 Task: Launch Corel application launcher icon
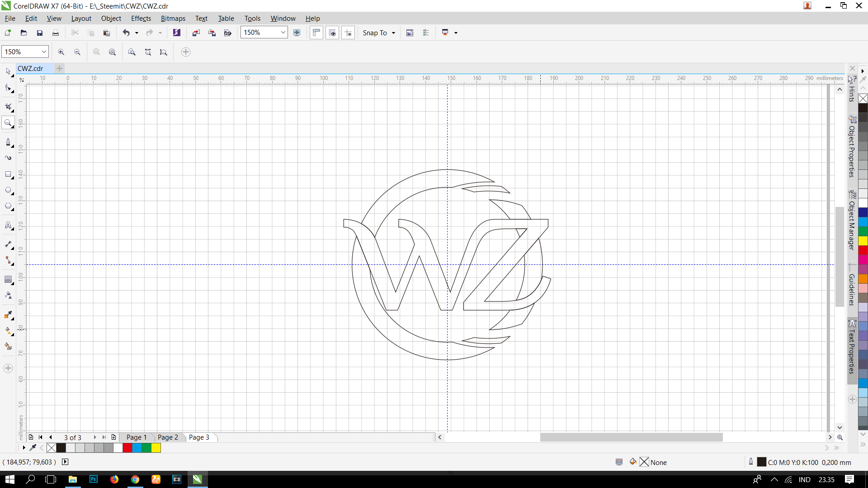(177, 33)
